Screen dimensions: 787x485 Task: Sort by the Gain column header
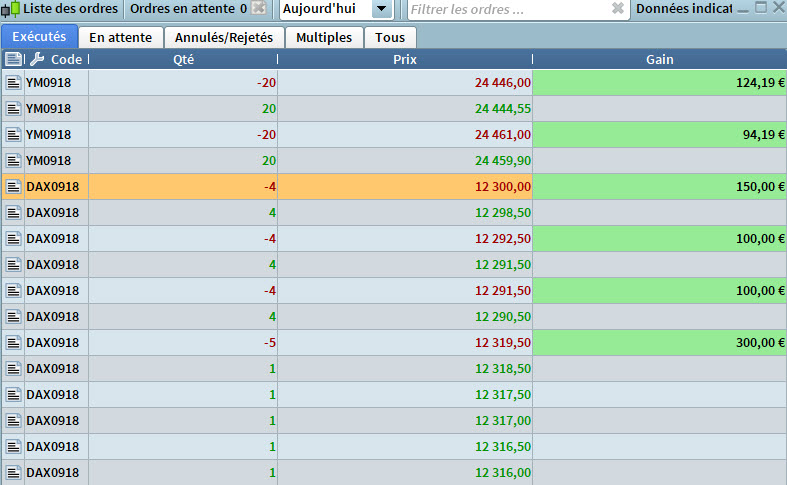[x=660, y=59]
